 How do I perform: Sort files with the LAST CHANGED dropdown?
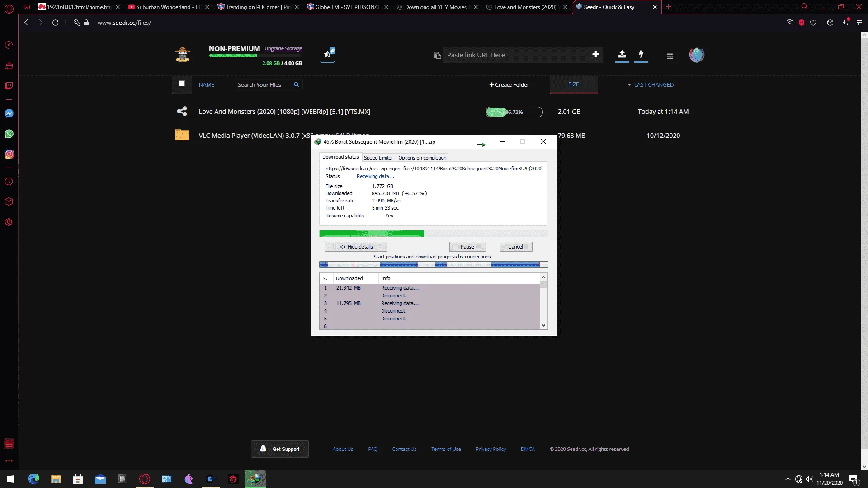(x=651, y=85)
